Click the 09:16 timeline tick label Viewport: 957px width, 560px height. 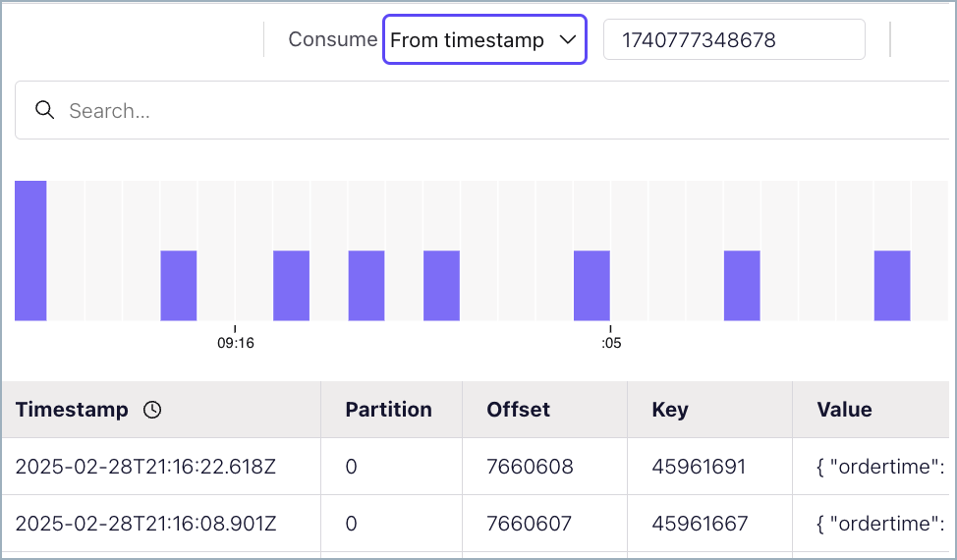tap(236, 343)
